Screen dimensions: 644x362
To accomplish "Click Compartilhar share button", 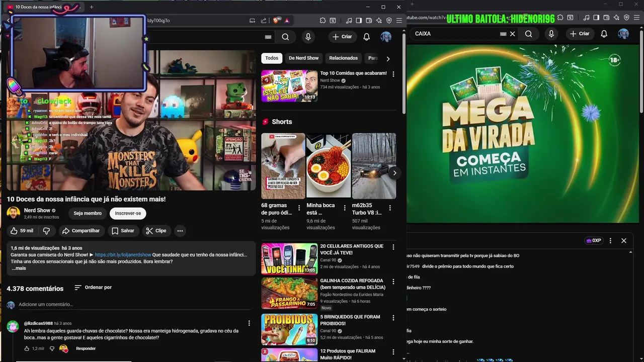I will [x=80, y=231].
